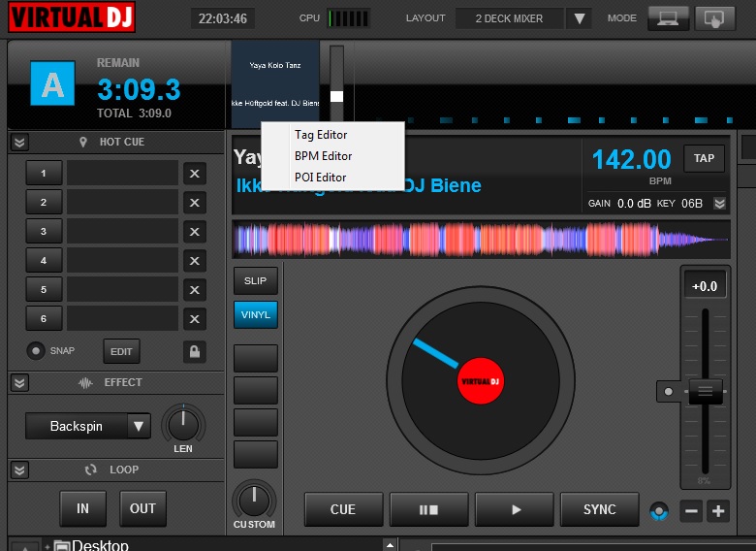Choose BPM Editor from context menu
This screenshot has height=551, width=756.
pyautogui.click(x=323, y=156)
